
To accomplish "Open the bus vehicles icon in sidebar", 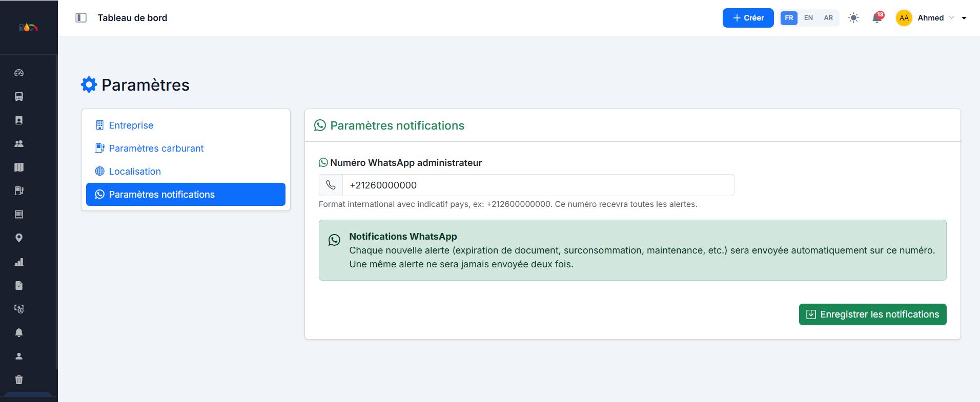I will coord(19,96).
